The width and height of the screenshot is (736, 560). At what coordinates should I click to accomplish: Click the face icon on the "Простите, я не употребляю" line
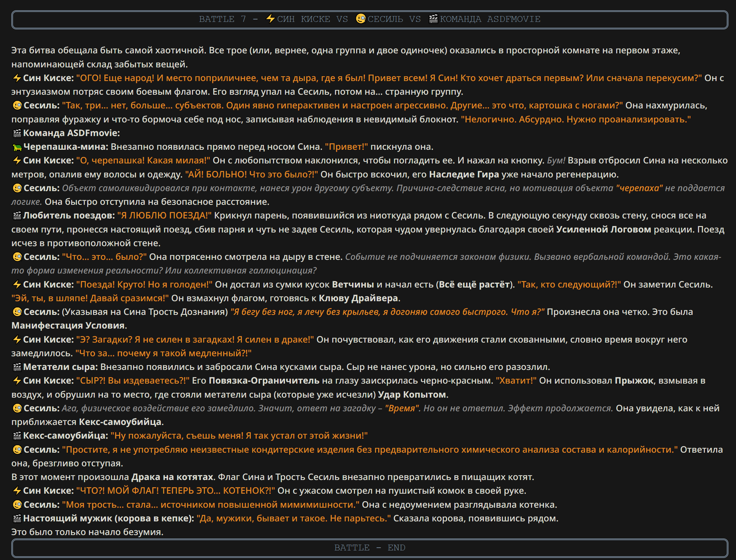(17, 450)
